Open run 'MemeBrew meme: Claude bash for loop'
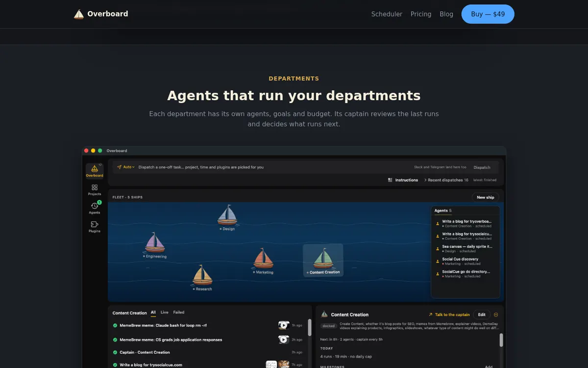This screenshot has width=588, height=368. point(208,325)
